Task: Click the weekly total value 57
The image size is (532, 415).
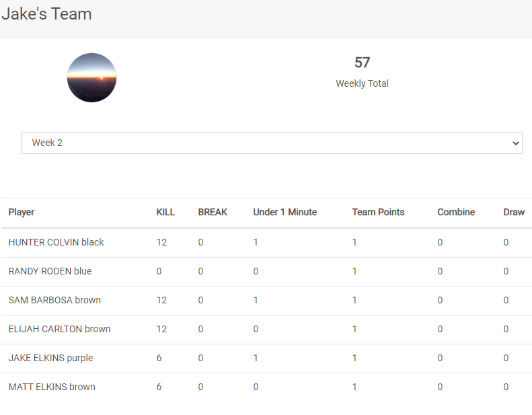Action: pos(362,63)
